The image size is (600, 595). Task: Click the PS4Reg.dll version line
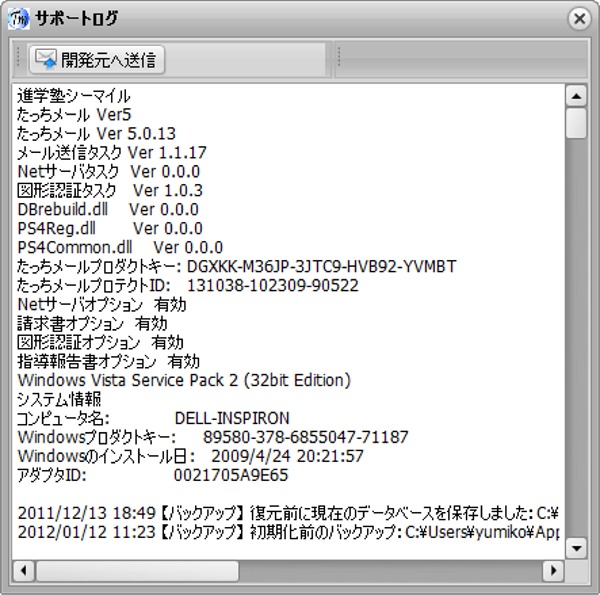pos(110,228)
